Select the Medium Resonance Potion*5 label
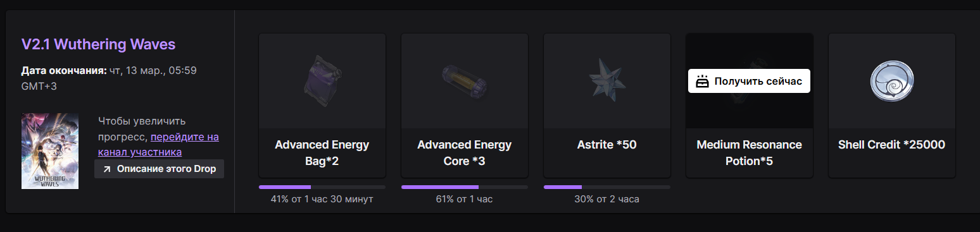 (749, 153)
